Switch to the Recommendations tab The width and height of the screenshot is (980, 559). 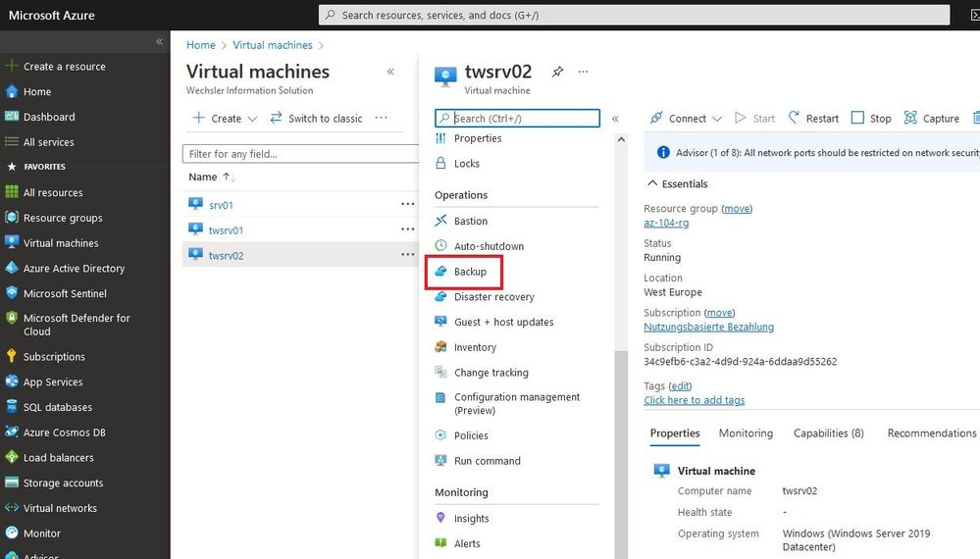[x=931, y=433]
